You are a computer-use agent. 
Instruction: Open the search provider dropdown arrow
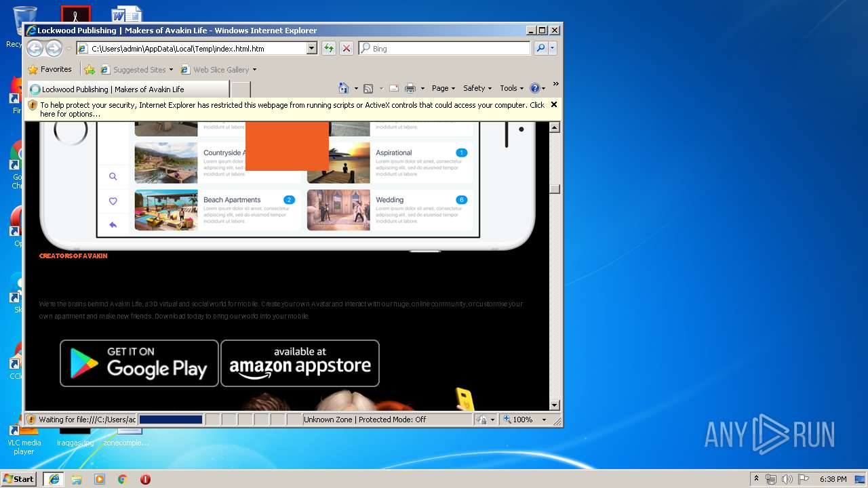pos(553,48)
